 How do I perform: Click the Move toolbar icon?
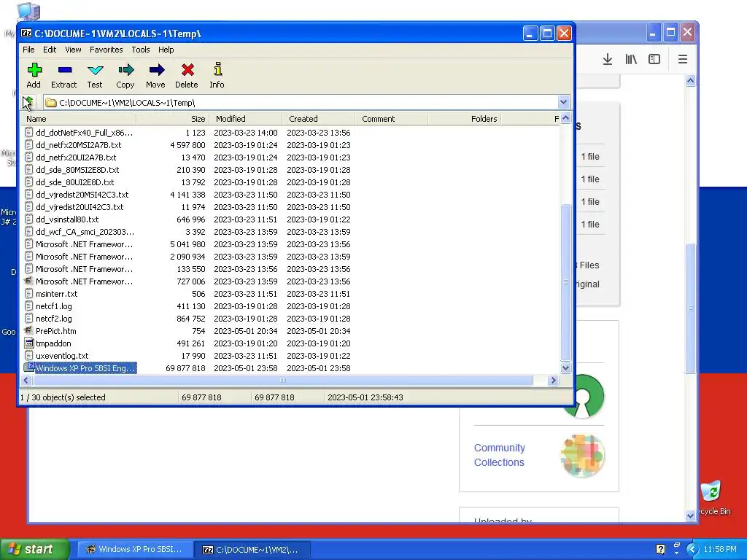coord(156,71)
